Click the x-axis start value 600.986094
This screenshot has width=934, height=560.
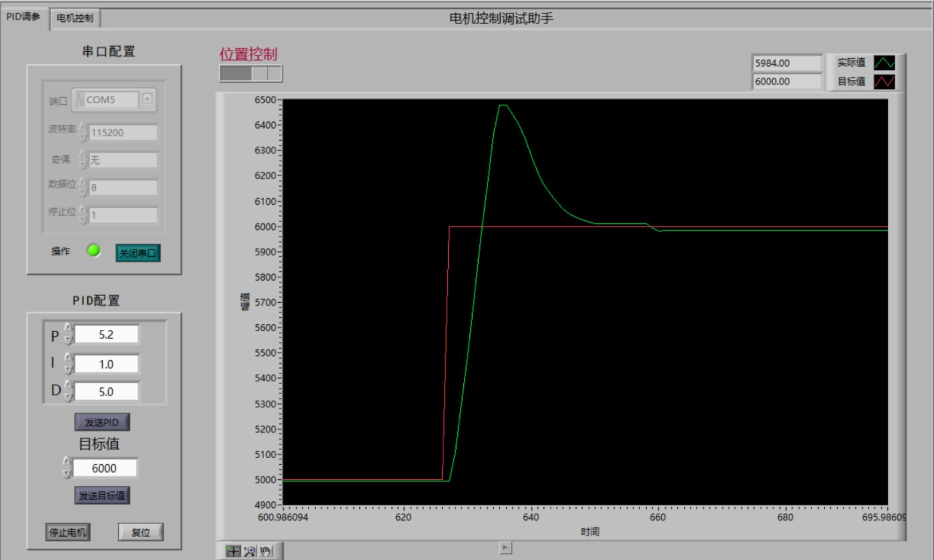tap(282, 517)
